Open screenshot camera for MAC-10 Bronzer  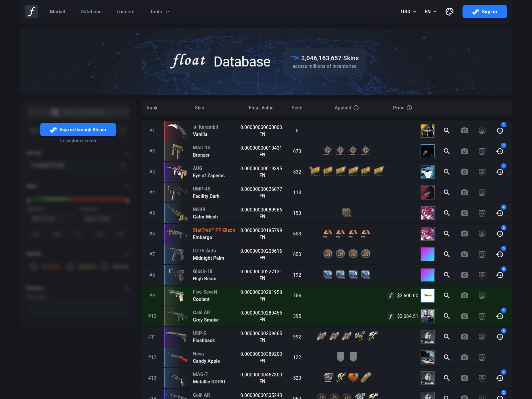pos(465,151)
